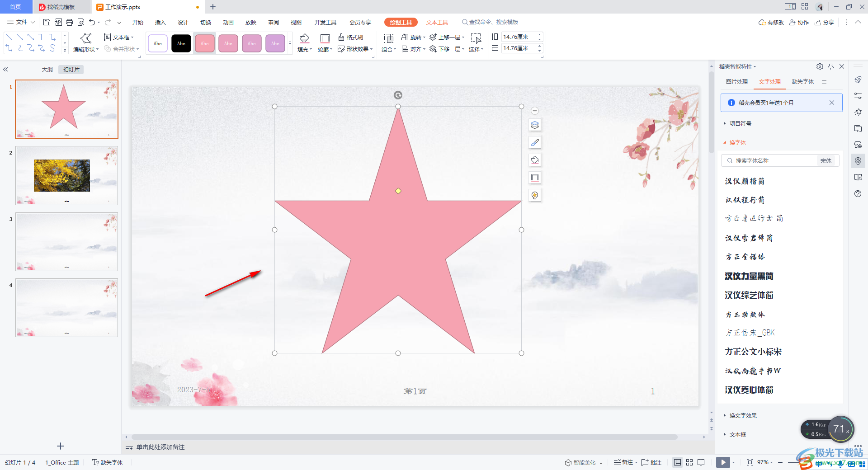
Task: Choose font 方正公文小标宋 from list
Action: pyautogui.click(x=753, y=352)
